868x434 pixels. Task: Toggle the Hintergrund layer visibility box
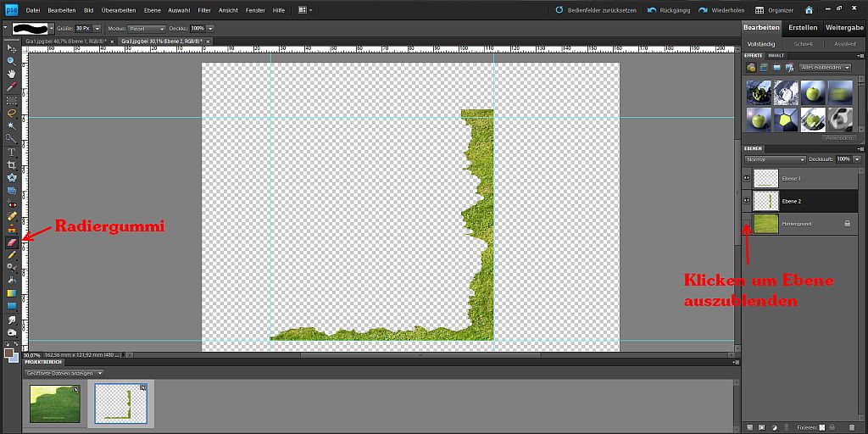(x=747, y=223)
